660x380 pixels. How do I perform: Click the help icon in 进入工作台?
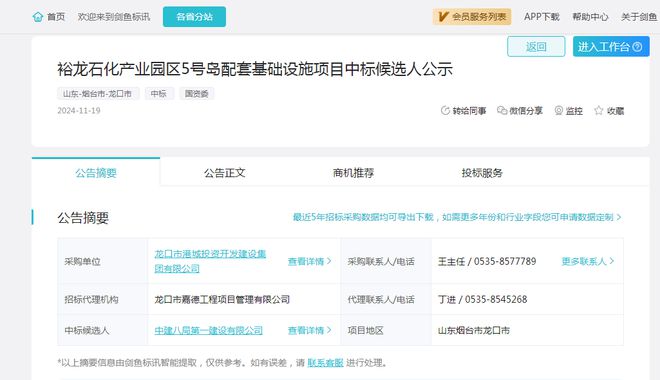[x=637, y=47]
